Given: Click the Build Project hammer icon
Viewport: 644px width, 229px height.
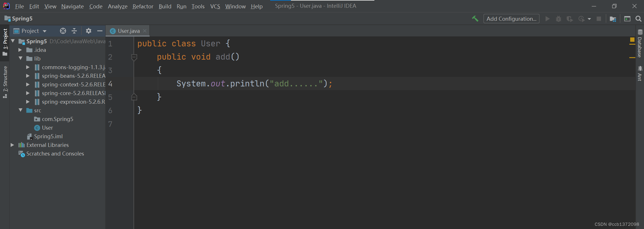Looking at the screenshot, I should [475, 19].
